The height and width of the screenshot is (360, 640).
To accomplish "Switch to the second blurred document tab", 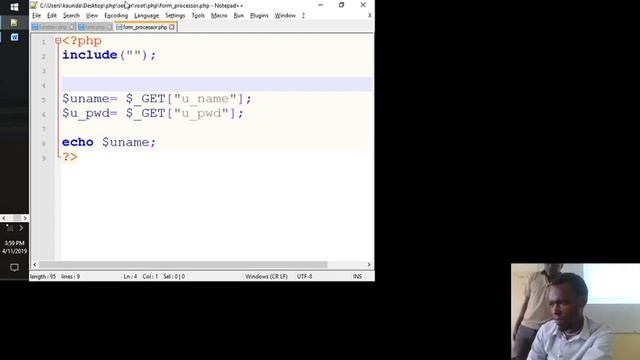I will coord(95,27).
